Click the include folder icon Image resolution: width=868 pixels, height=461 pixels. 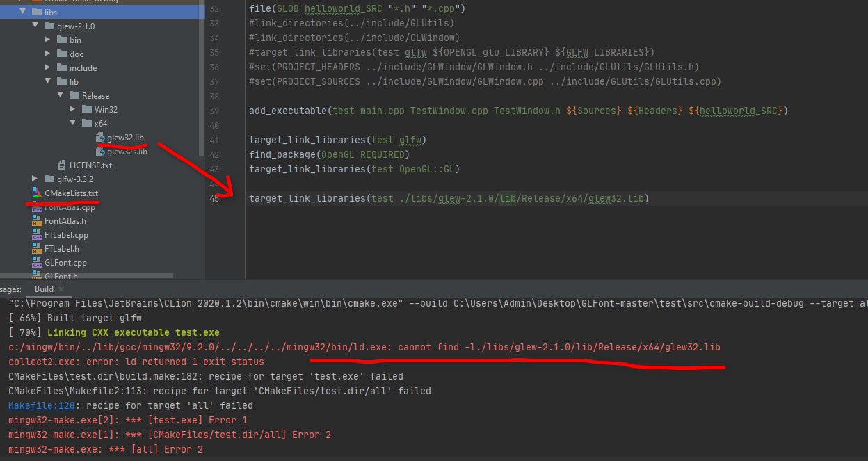coord(61,67)
